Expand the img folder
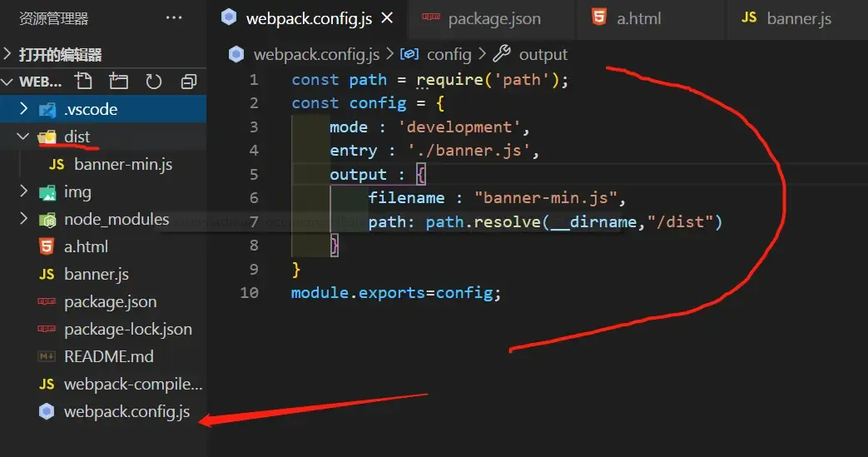The image size is (868, 457). [23, 191]
